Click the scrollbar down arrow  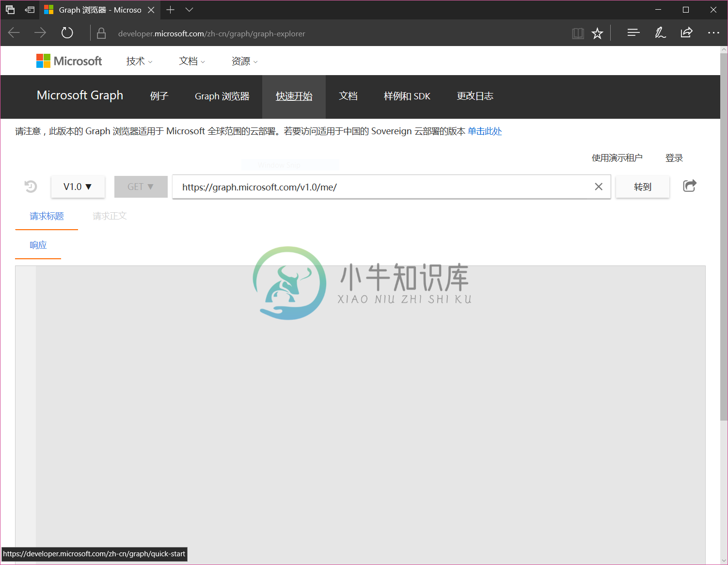coord(724,561)
